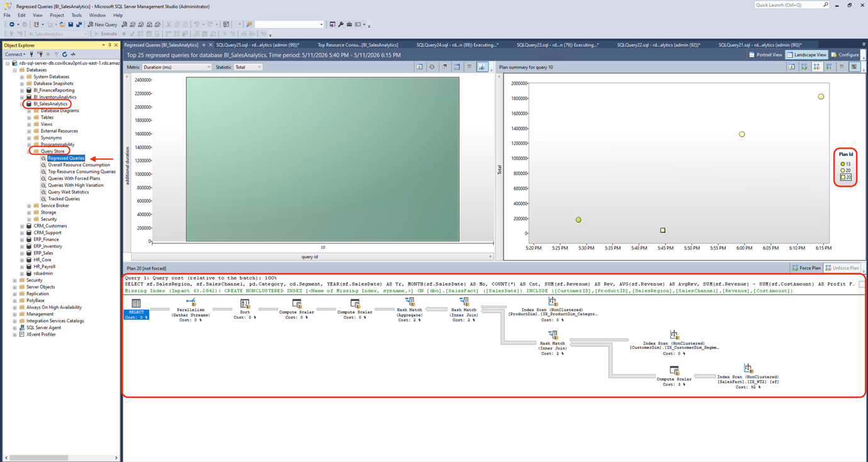Expand the BI_FinanceReporting database node
The width and height of the screenshot is (868, 462).
[x=22, y=90]
